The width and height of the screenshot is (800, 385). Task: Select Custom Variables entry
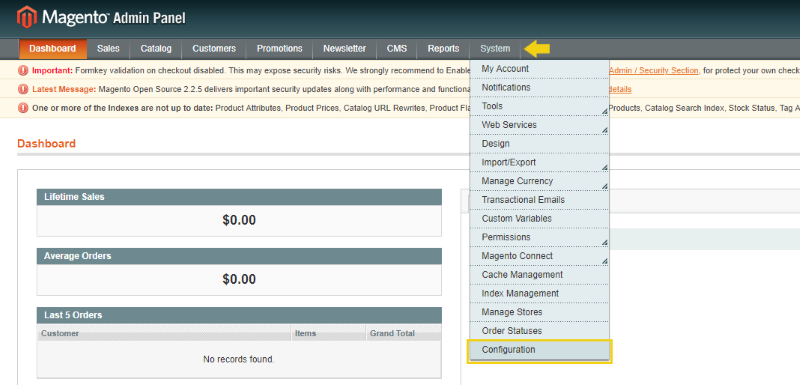pyautogui.click(x=539, y=219)
